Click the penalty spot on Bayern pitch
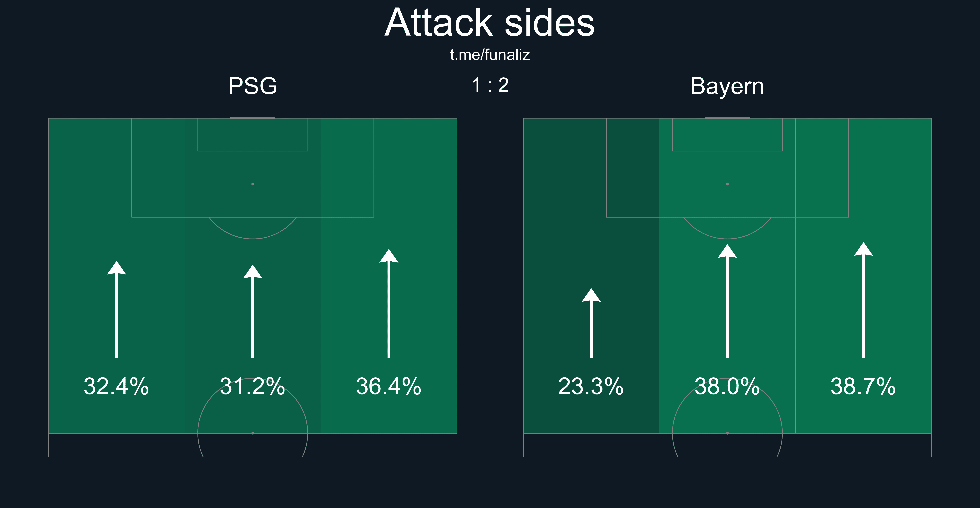The height and width of the screenshot is (508, 980). coord(727,184)
